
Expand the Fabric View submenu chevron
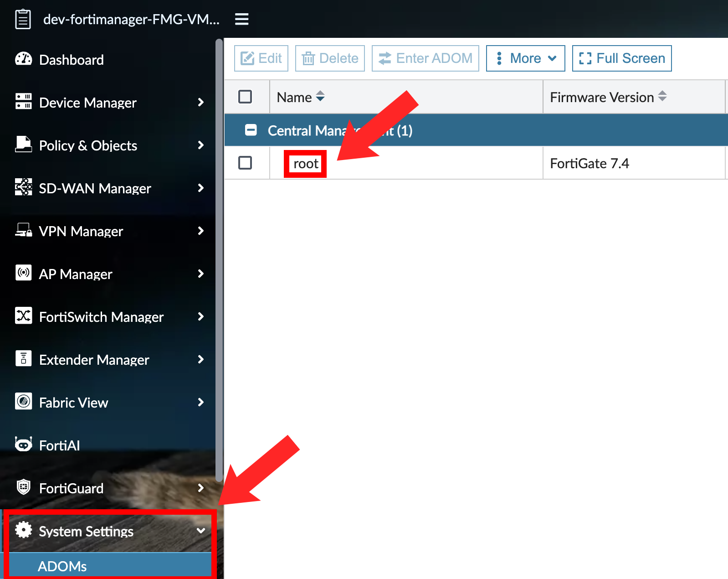coord(200,402)
